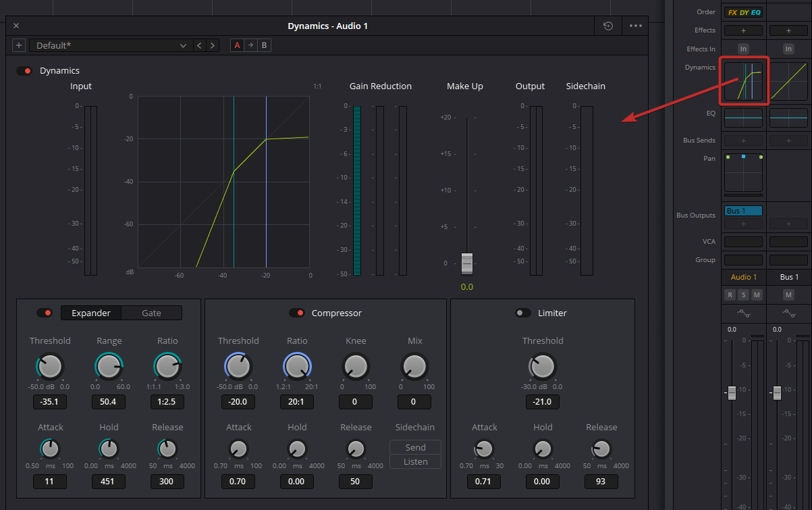Open the three-dot options menu
The height and width of the screenshot is (510, 812).
tap(635, 26)
